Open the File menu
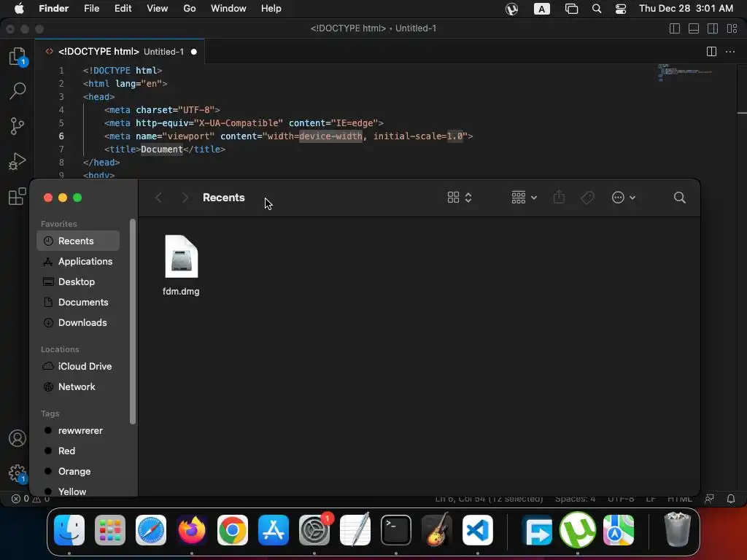Screen dimensions: 747x560 91,9
